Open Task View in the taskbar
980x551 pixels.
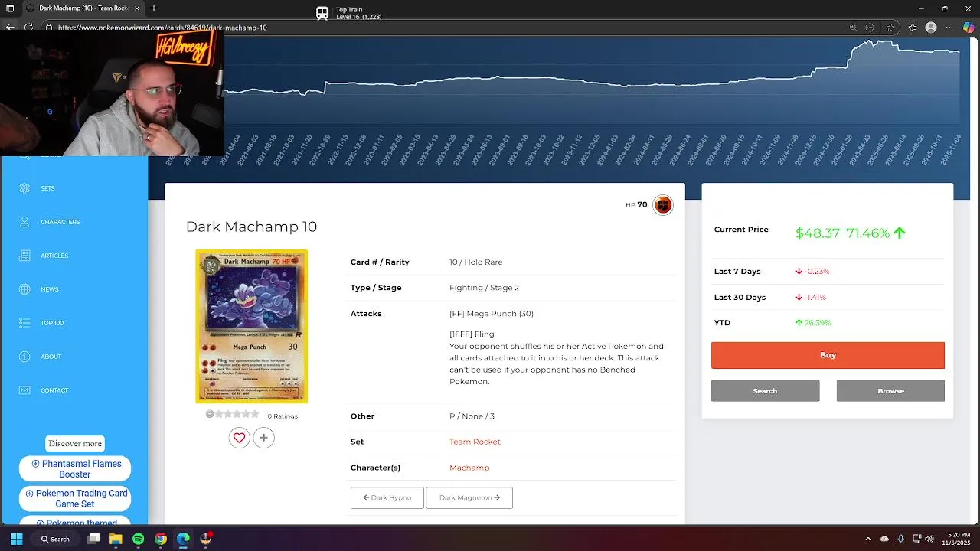point(93,539)
